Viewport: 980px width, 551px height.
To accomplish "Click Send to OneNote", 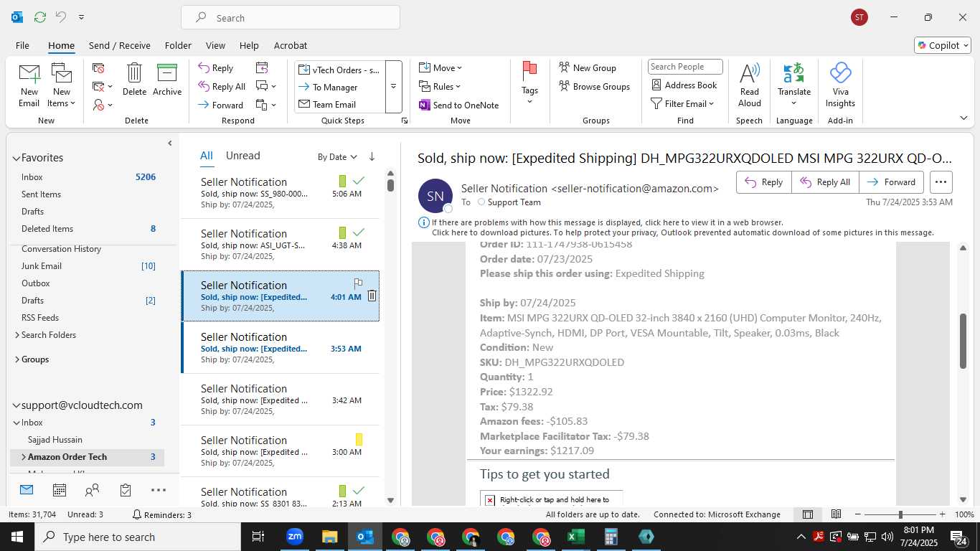I will pyautogui.click(x=459, y=105).
